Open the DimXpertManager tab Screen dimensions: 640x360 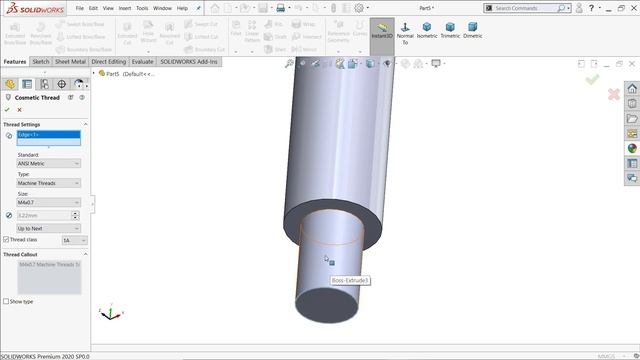click(61, 84)
